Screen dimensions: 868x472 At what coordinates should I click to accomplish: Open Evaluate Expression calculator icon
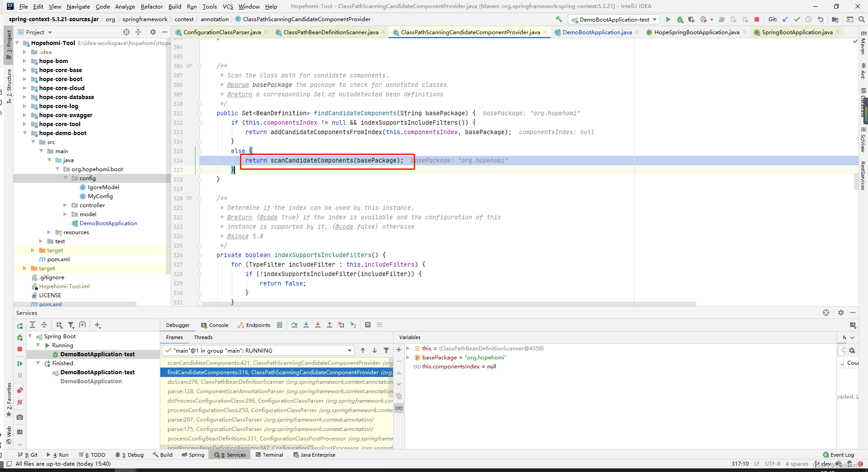[x=368, y=325]
